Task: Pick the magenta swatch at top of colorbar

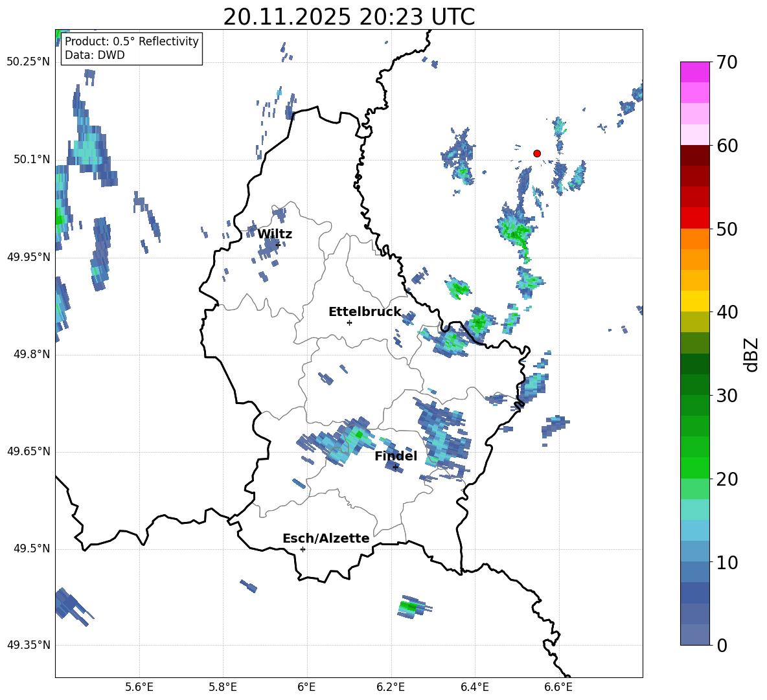Action: pos(695,72)
